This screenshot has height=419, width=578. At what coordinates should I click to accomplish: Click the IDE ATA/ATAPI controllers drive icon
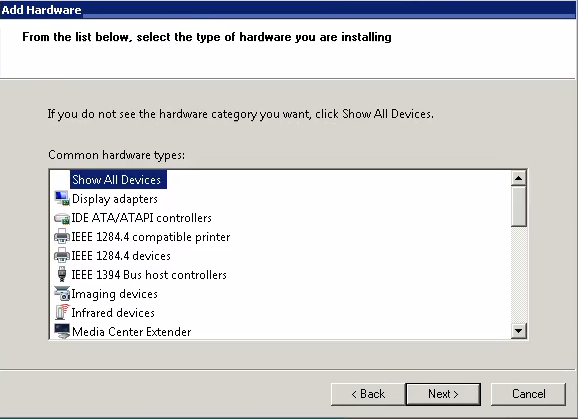click(x=62, y=218)
